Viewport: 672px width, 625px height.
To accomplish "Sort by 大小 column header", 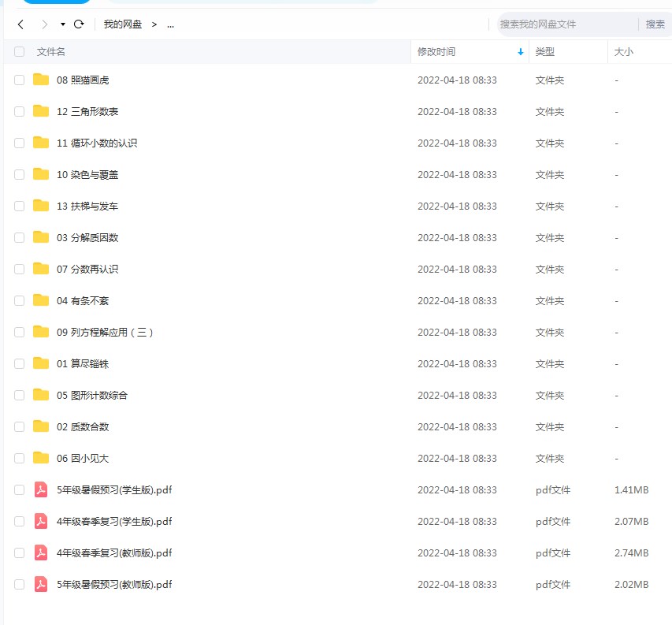I will tap(624, 52).
